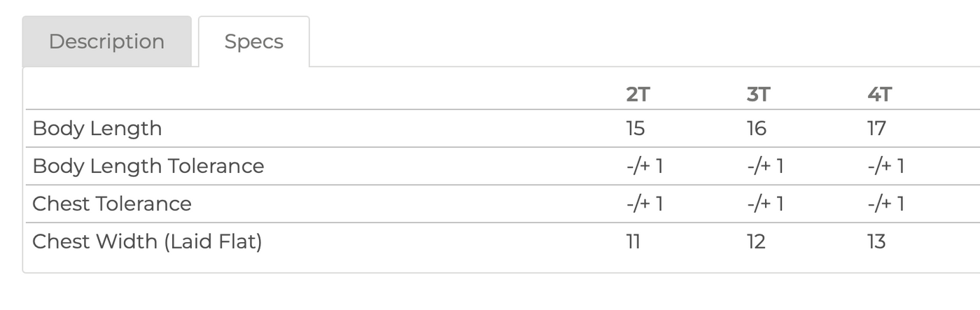
Task: Click the 3T size column header
Action: coord(758,94)
